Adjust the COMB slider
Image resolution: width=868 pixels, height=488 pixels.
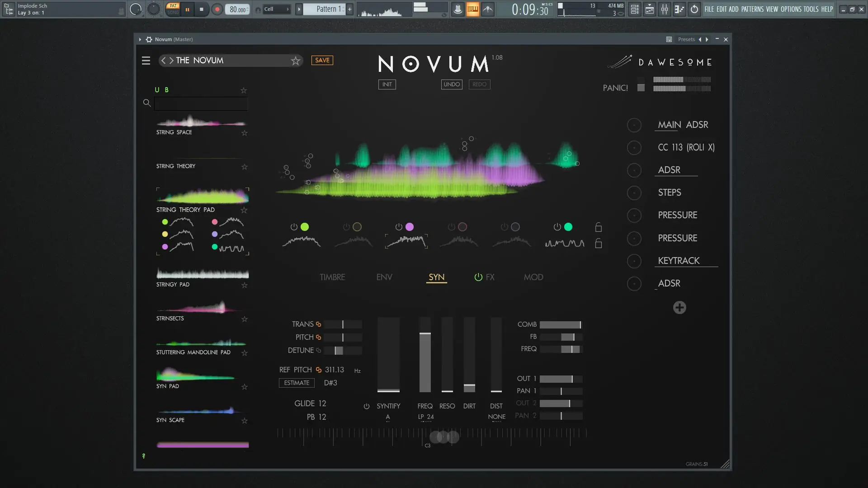pos(560,325)
